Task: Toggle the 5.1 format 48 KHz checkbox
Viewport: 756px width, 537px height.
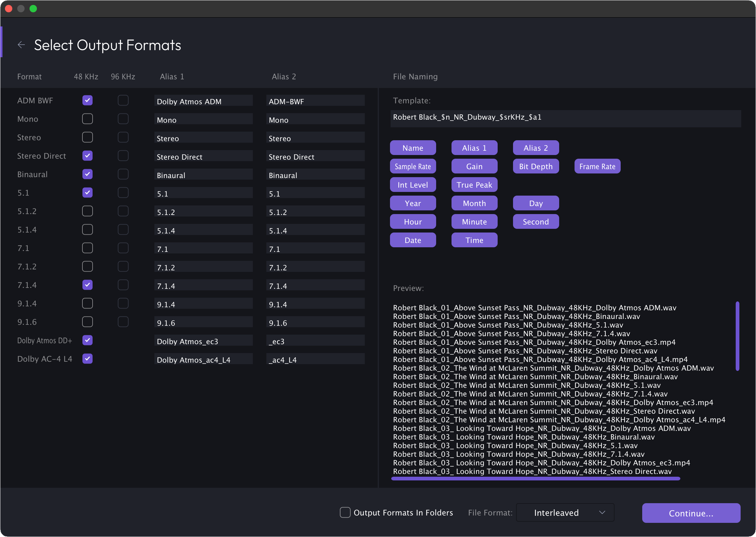Action: point(87,193)
